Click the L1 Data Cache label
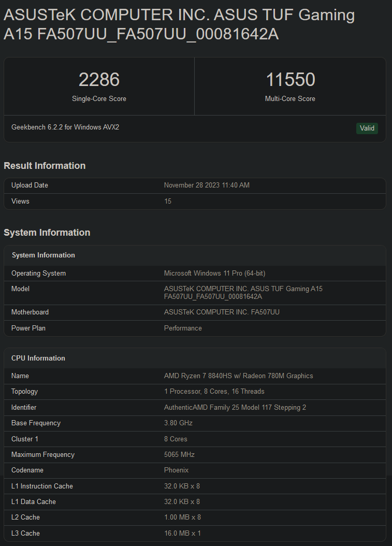Viewport: 392px width, 546px height. click(34, 502)
